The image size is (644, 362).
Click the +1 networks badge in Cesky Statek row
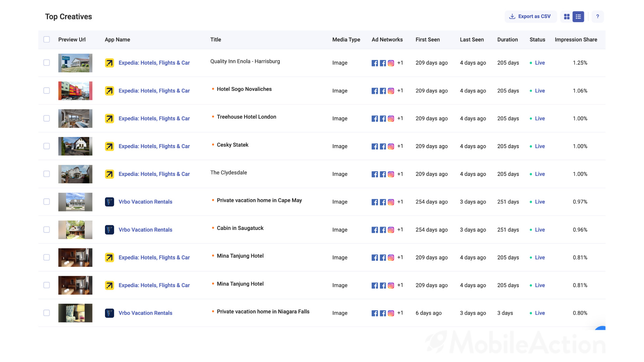[x=400, y=146]
